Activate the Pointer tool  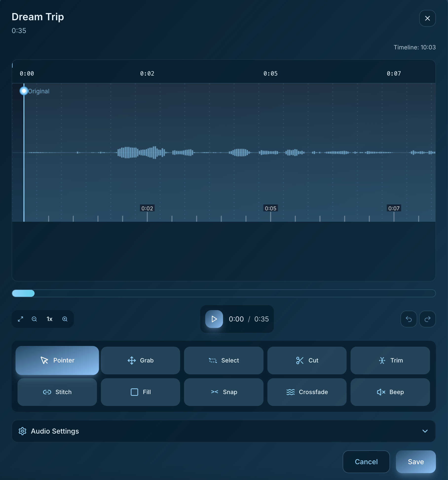point(57,360)
